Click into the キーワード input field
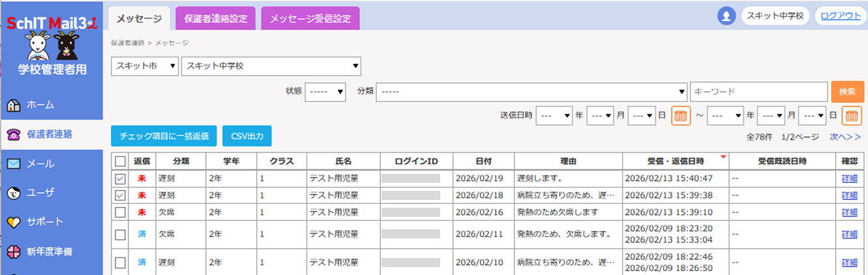This screenshot has height=275, width=868. pos(759,92)
